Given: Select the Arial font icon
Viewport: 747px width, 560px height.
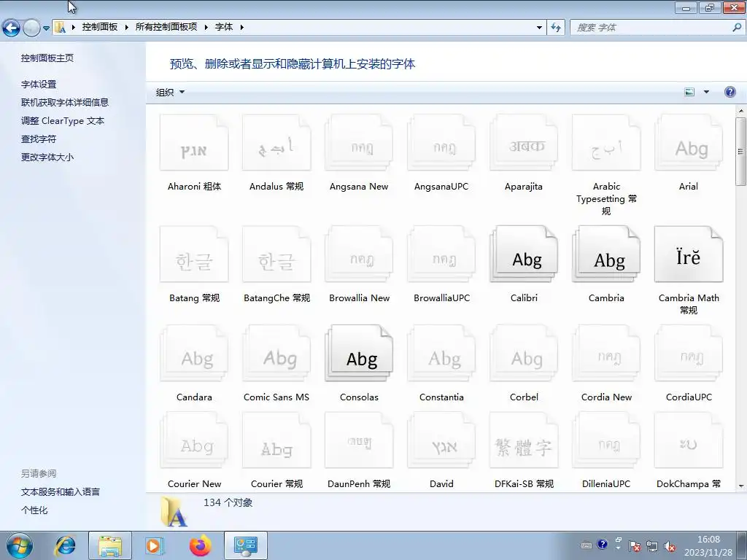Looking at the screenshot, I should tap(689, 143).
